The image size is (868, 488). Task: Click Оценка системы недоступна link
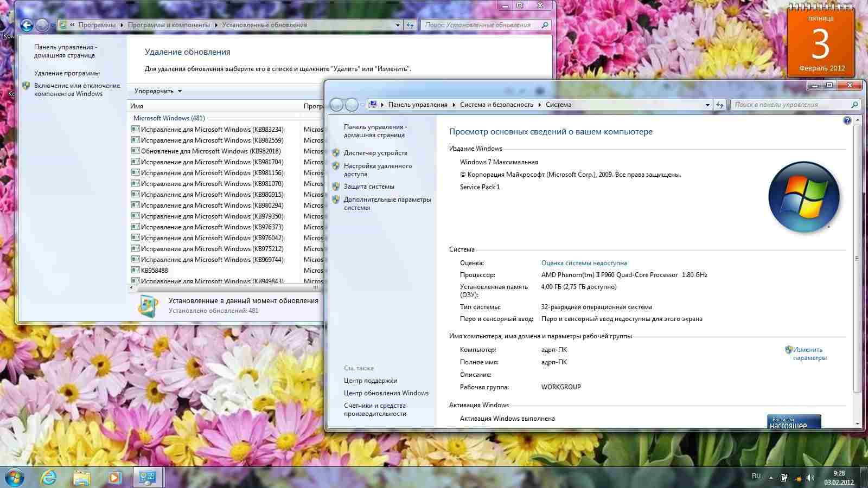point(584,263)
